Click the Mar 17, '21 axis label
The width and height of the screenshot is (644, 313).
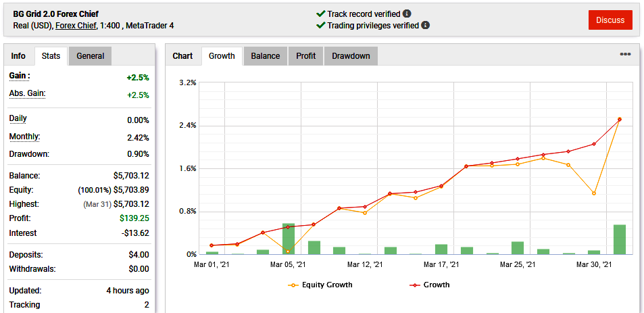click(x=441, y=265)
